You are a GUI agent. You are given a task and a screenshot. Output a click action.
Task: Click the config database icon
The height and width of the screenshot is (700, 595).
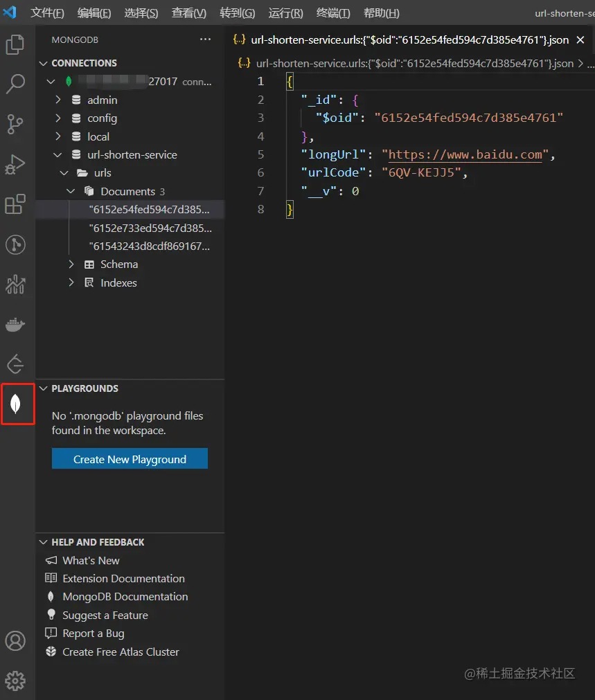pyautogui.click(x=76, y=118)
